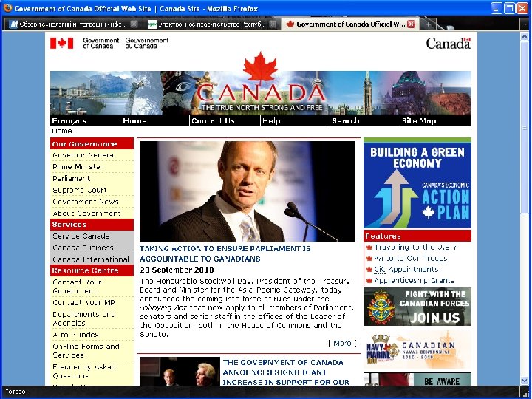Click the vertical scrollbar thumb
Screen dimensions: 532x399
coord(525,127)
